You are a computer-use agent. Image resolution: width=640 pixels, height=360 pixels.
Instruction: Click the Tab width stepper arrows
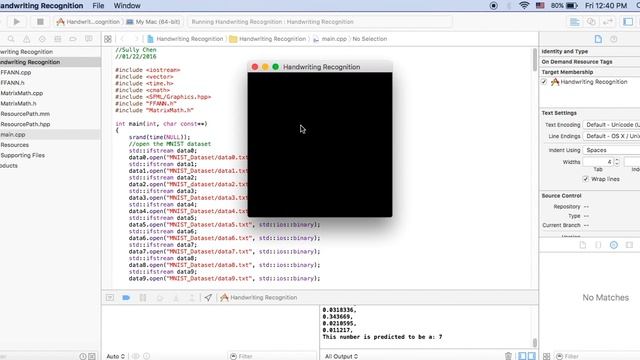(x=617, y=162)
